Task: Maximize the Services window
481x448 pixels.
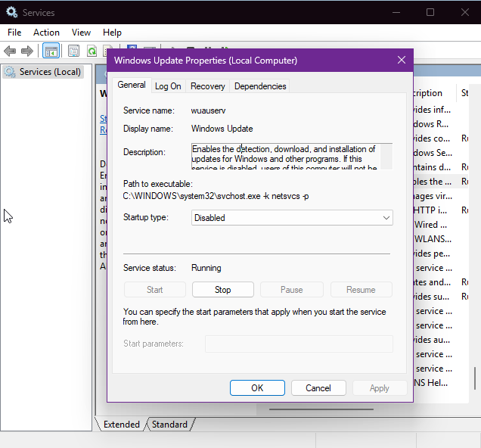Action: click(x=430, y=12)
